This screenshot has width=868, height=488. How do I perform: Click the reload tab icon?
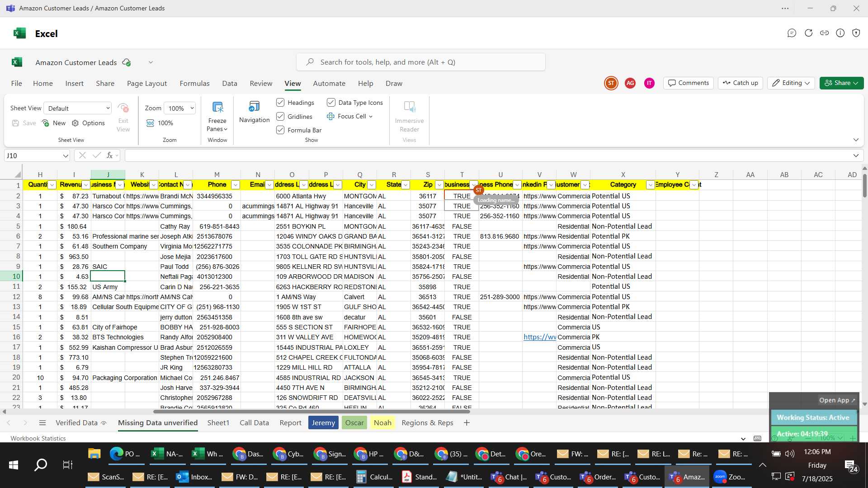(x=808, y=33)
